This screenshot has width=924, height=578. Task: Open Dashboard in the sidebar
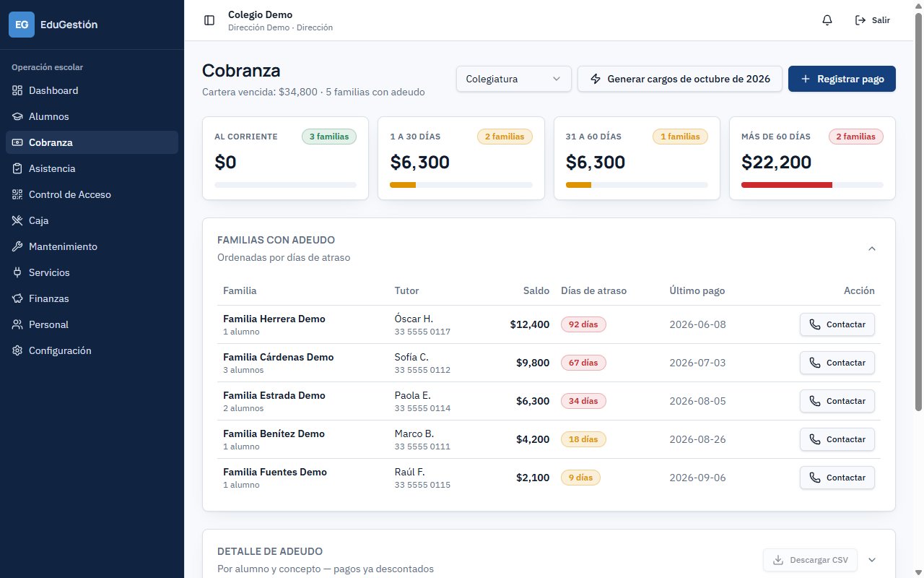tap(92, 90)
